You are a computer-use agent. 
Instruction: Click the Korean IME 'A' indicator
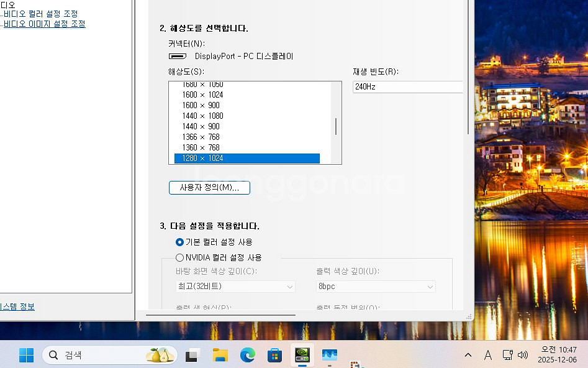(488, 355)
